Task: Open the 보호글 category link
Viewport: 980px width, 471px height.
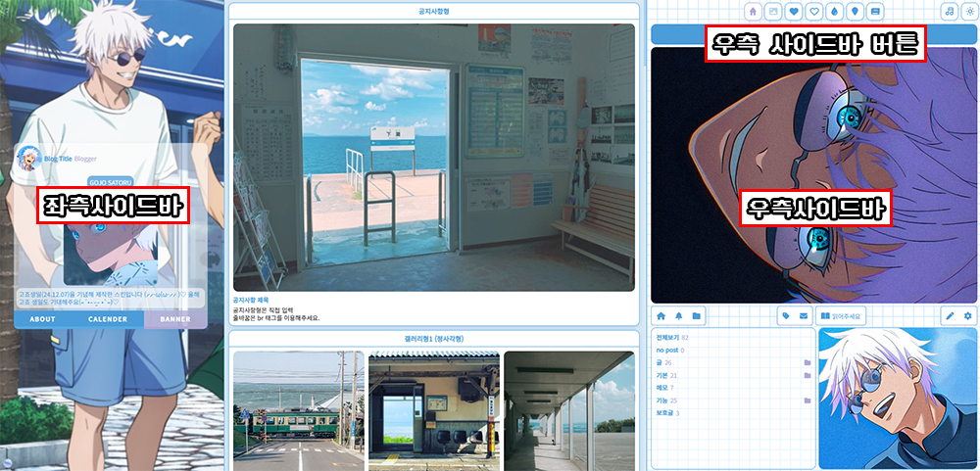Action: pos(667,413)
